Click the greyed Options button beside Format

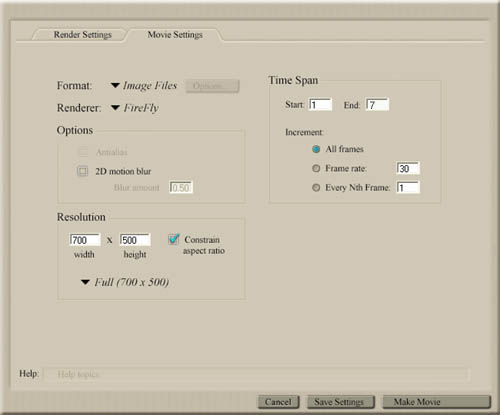click(212, 86)
